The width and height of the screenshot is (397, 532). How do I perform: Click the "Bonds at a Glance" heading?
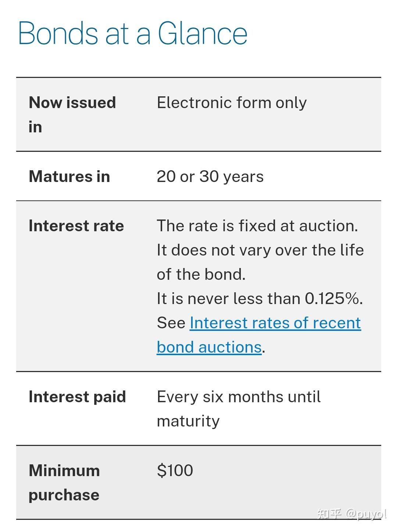pos(132,33)
